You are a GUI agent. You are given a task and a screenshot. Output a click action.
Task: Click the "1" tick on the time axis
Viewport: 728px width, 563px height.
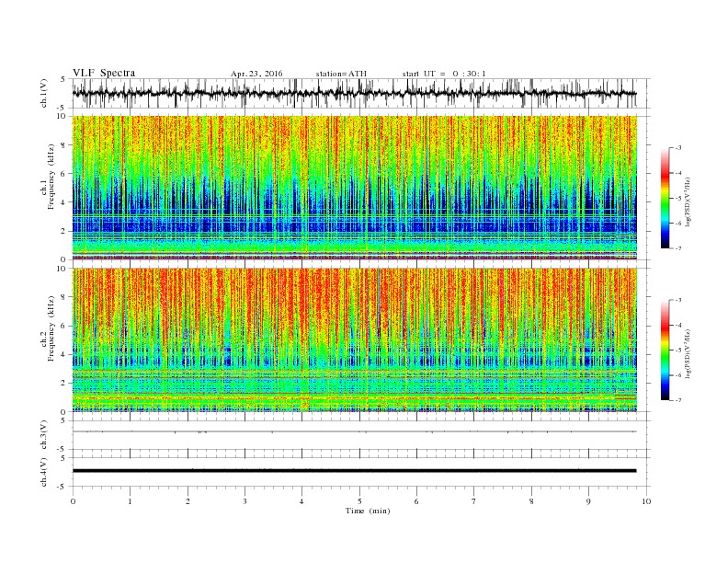(x=130, y=501)
